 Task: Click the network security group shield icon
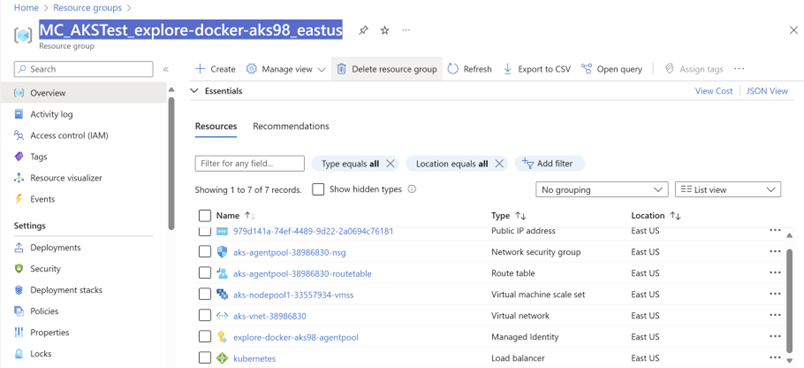[x=222, y=252]
